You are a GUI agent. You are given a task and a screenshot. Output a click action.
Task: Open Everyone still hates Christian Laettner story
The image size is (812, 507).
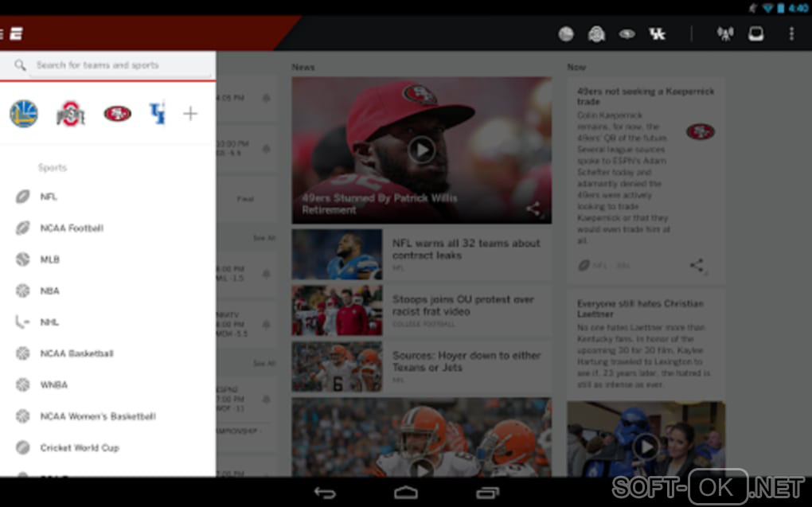click(x=640, y=308)
